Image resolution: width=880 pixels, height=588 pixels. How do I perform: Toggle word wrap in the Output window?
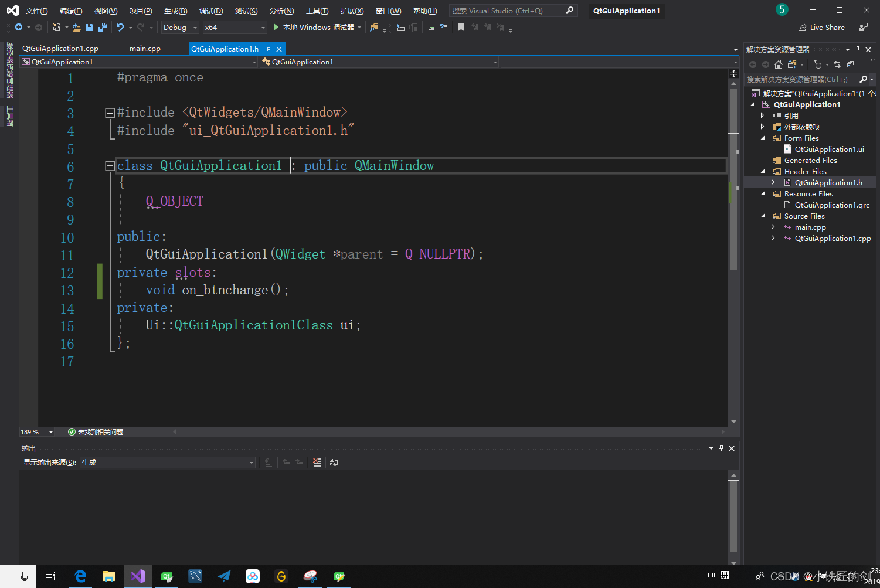tap(334, 463)
